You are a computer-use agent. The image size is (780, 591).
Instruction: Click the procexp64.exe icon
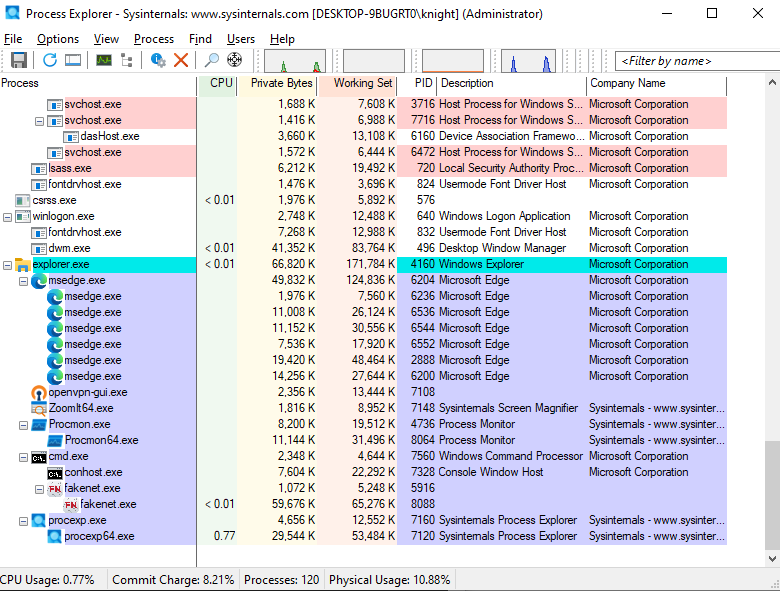[x=55, y=536]
